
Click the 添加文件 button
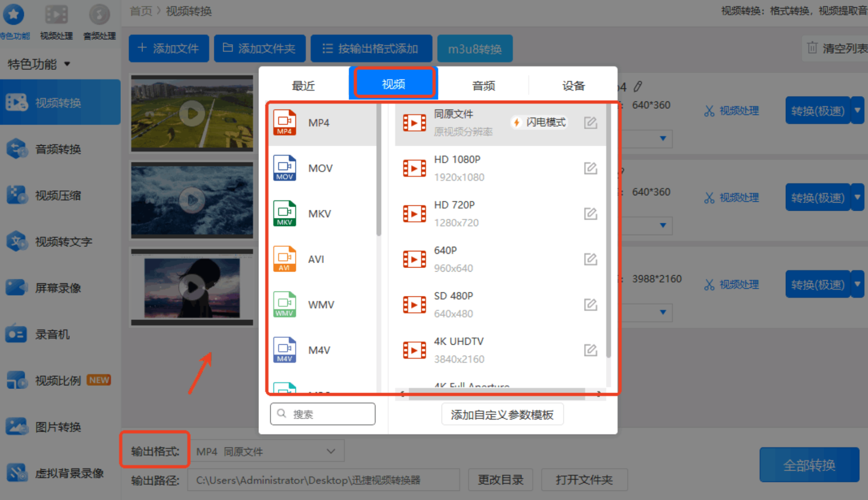pyautogui.click(x=169, y=48)
